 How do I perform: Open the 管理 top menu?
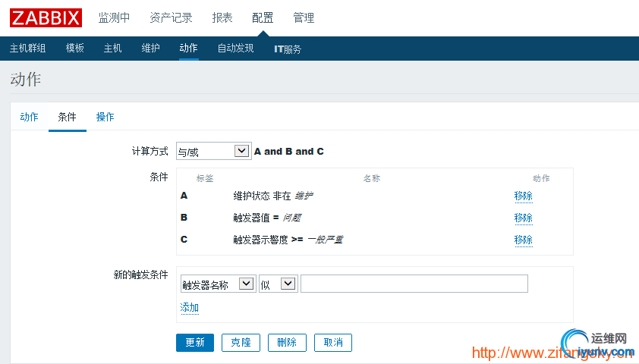[304, 18]
